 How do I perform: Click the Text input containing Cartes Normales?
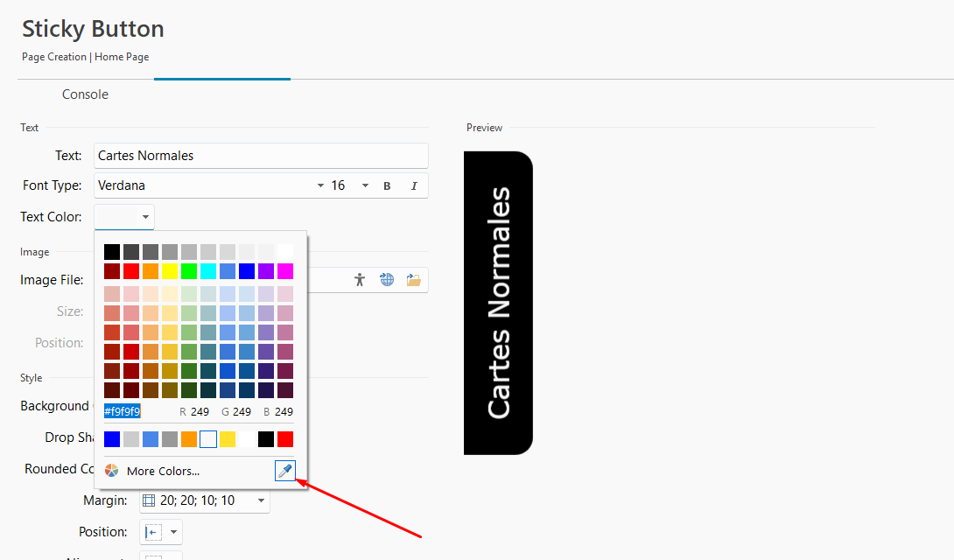pyautogui.click(x=261, y=156)
